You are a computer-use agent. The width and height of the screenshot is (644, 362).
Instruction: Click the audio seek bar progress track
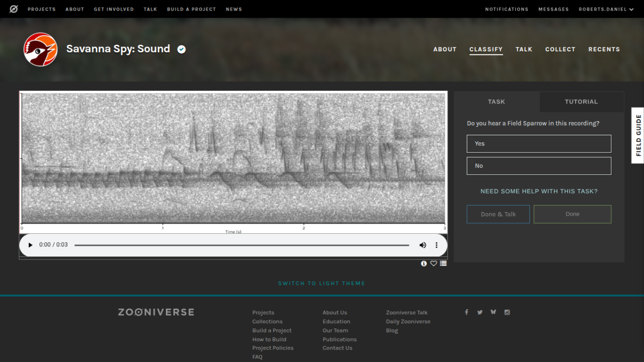point(242,245)
